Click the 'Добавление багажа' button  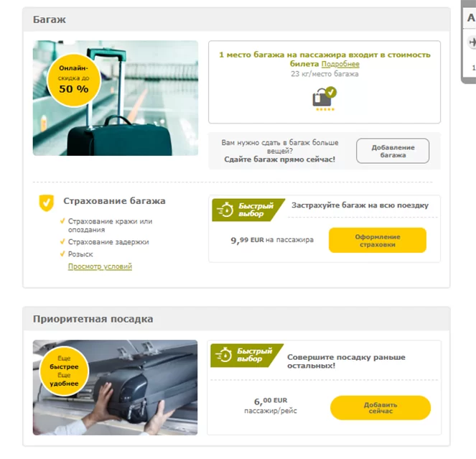[393, 151]
